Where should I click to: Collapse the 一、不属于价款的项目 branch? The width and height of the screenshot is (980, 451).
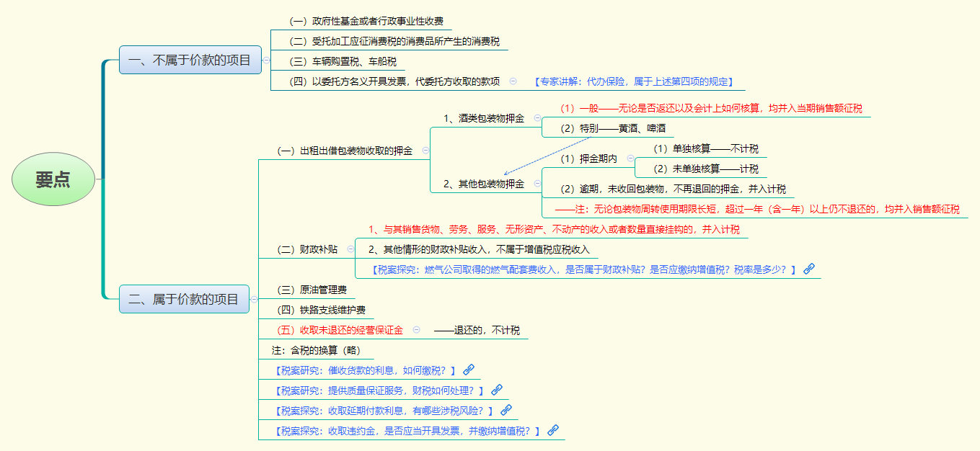point(267,60)
